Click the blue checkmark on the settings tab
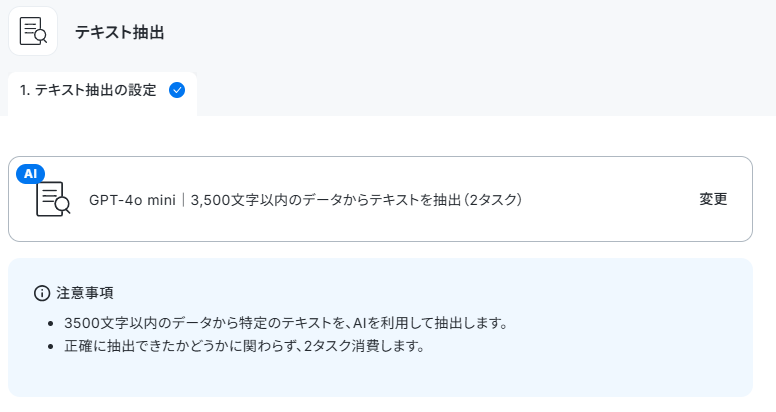The image size is (776, 412). [x=177, y=90]
